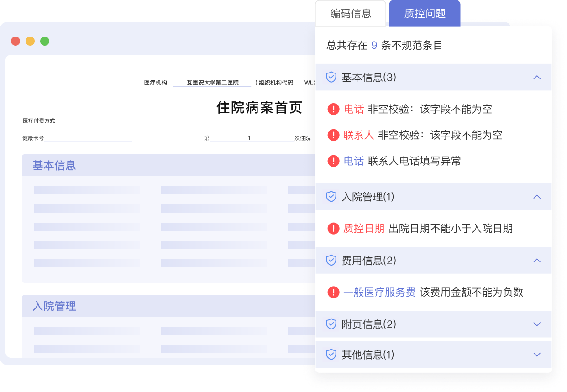
Task: Select the 质控问题 tab
Action: tap(425, 14)
